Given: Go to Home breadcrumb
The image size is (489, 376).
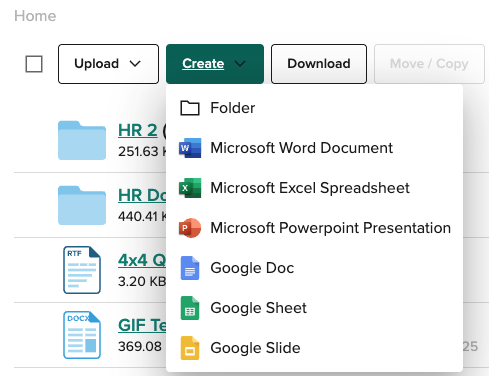Looking at the screenshot, I should point(35,16).
